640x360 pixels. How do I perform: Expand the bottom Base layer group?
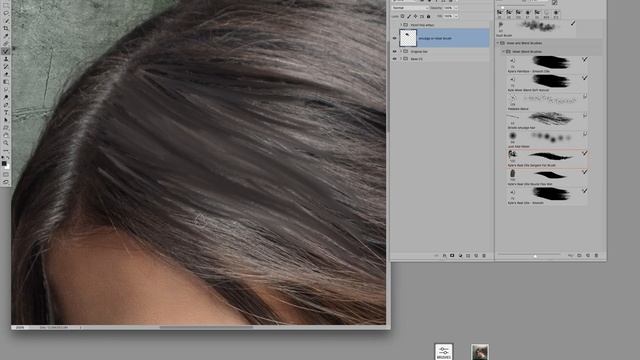coord(401,59)
